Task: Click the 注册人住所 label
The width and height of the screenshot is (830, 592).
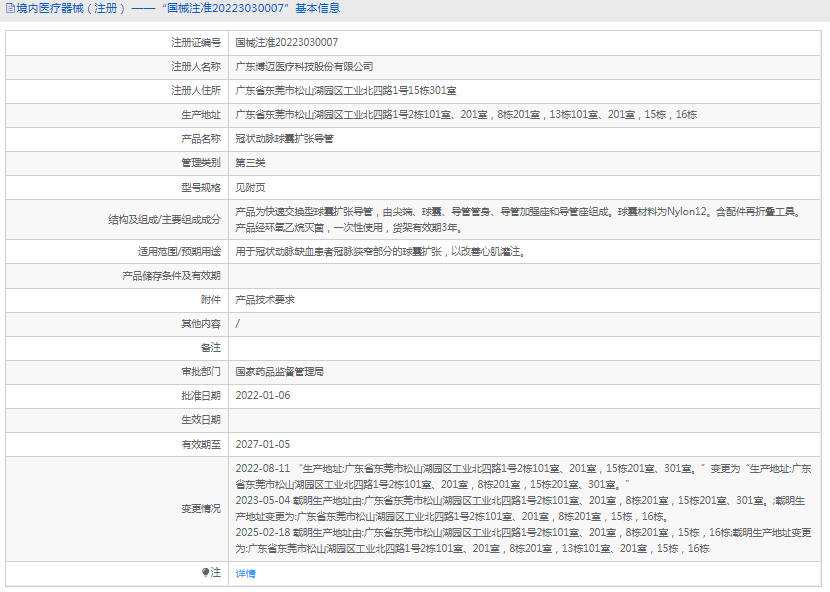Action: (196, 91)
